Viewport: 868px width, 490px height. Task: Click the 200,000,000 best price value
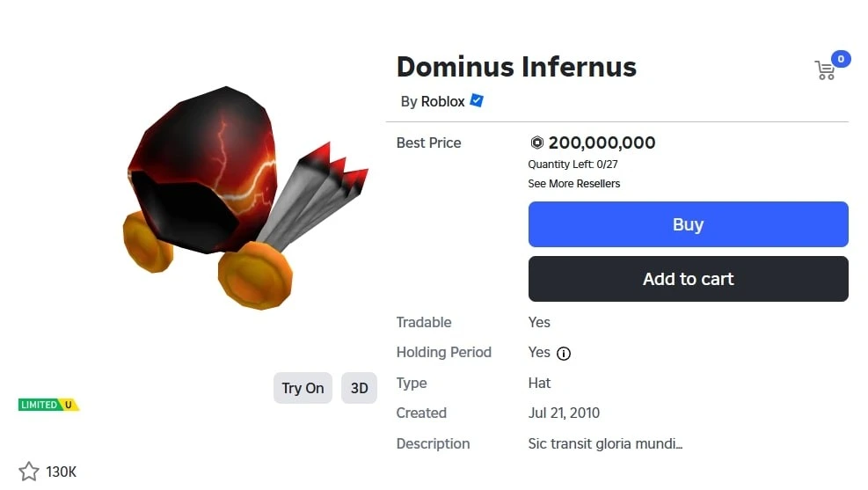pos(602,143)
